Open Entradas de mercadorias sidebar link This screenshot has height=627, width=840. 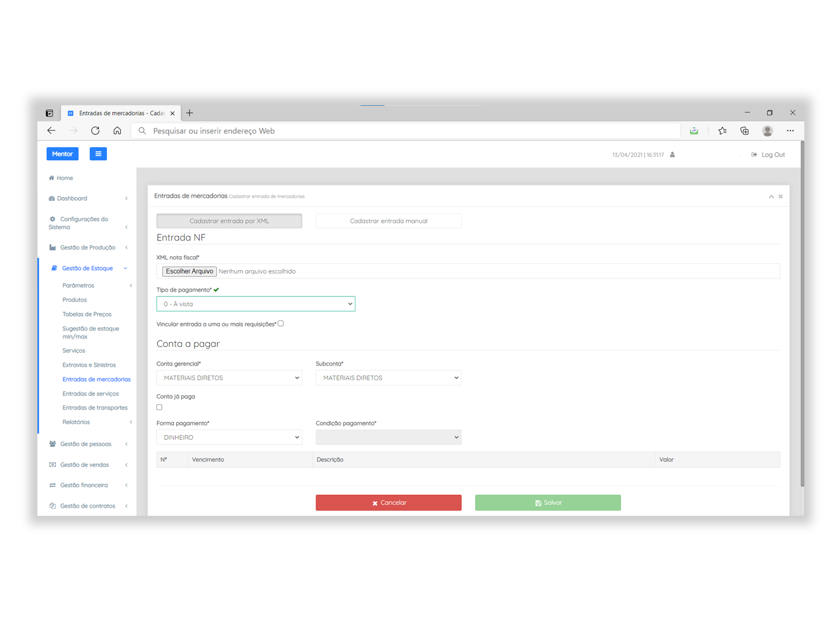[96, 380]
